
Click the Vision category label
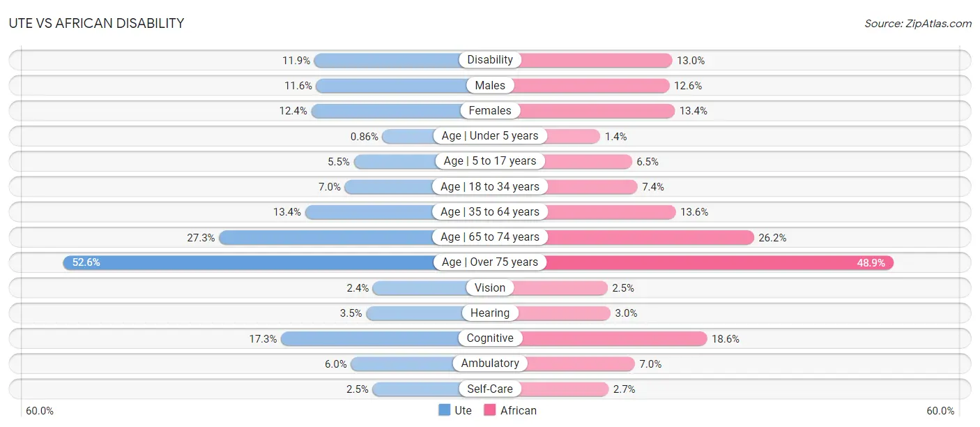tap(490, 287)
